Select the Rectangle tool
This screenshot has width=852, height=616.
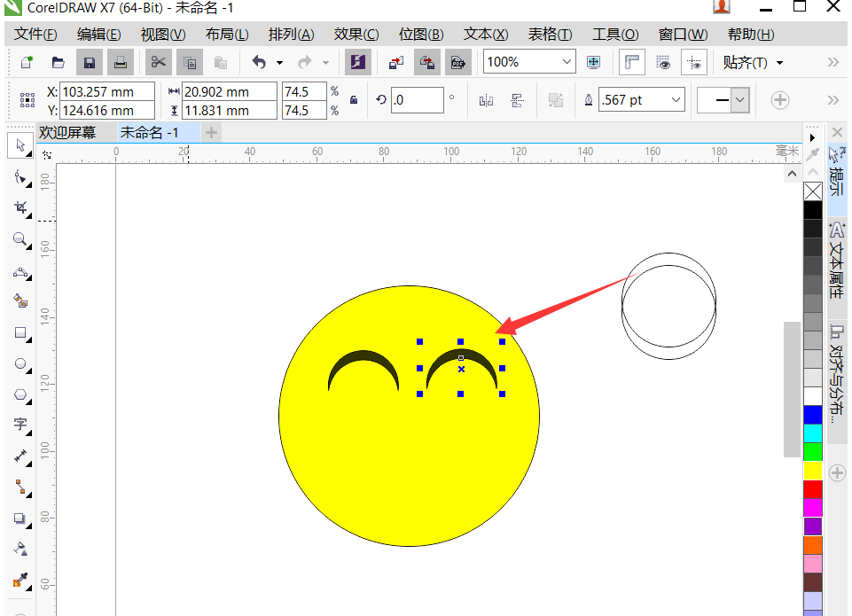point(20,333)
